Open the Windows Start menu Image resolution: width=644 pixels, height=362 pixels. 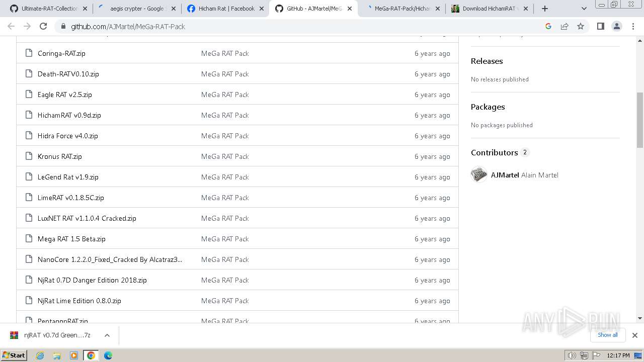pos(14,355)
